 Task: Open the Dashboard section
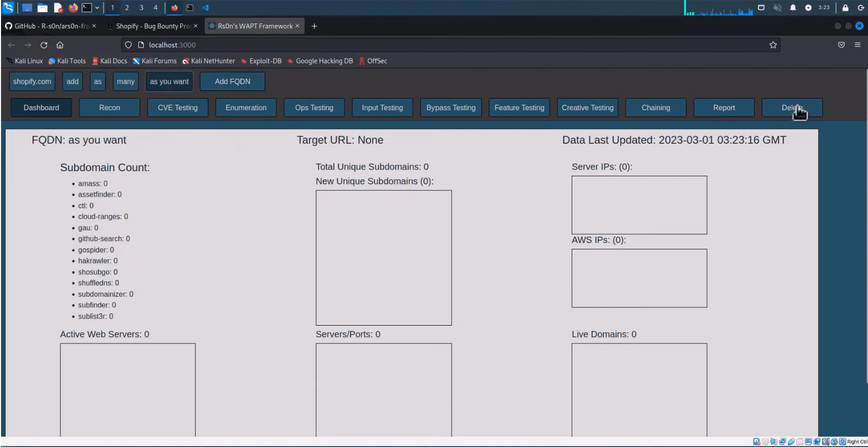(x=41, y=108)
